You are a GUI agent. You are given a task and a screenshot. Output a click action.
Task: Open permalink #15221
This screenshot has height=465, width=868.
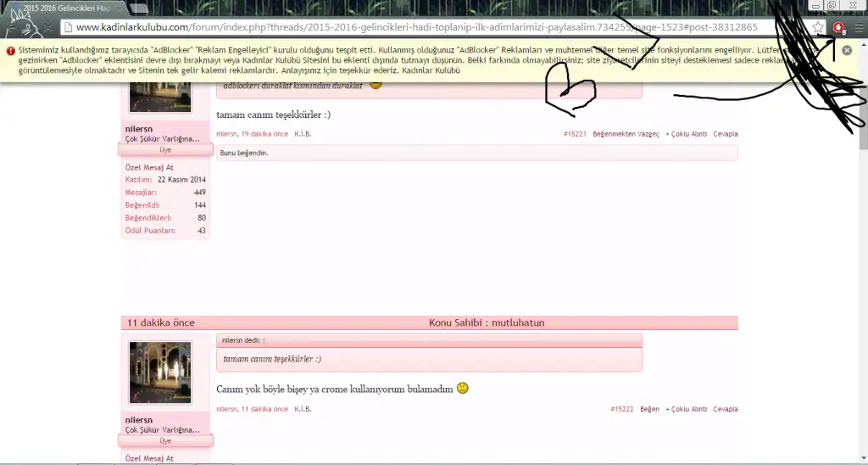point(575,134)
